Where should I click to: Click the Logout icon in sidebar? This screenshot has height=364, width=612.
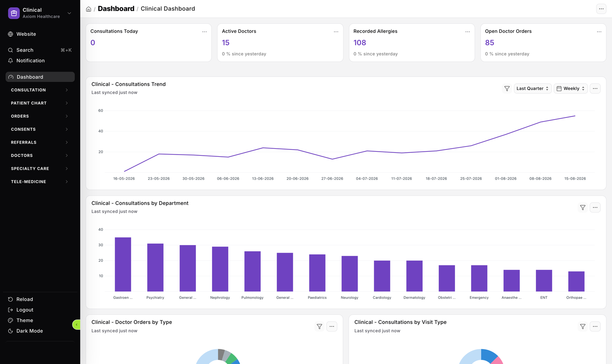click(11, 310)
